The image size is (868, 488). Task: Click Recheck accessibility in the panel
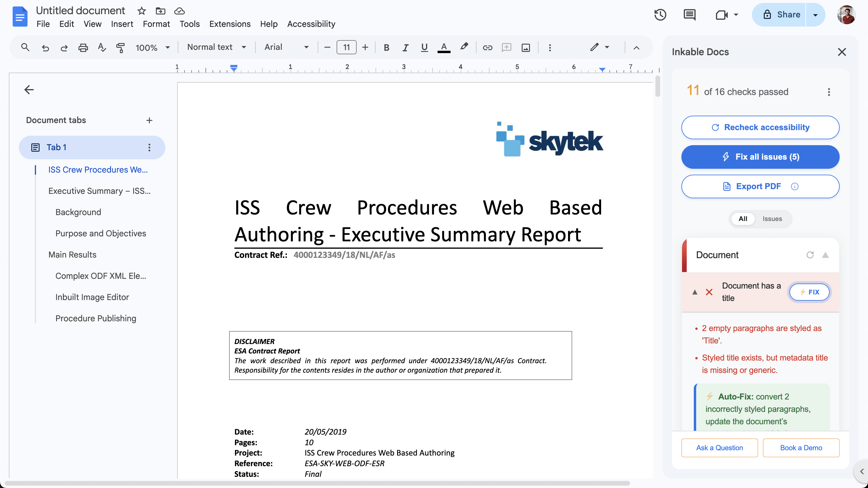click(x=760, y=127)
